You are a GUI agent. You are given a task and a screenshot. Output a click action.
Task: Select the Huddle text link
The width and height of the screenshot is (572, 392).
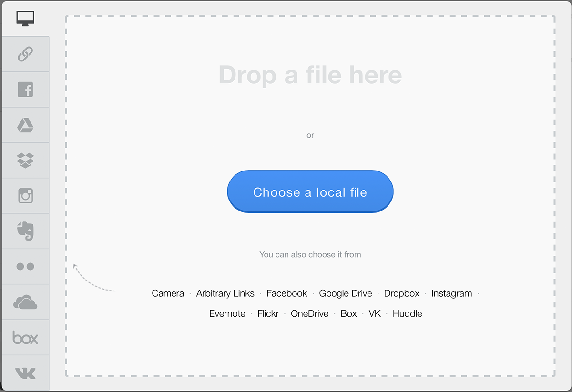coord(408,313)
